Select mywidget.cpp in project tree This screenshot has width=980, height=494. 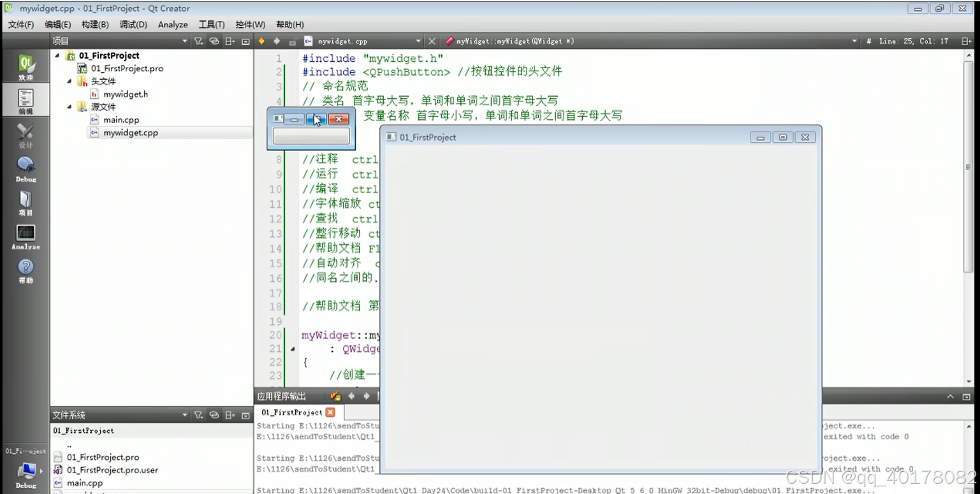click(131, 133)
